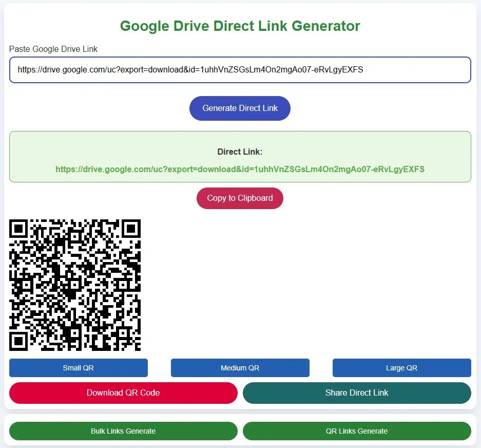This screenshot has height=448, width=481.
Task: Click the Generate Direct Link button
Action: (x=240, y=108)
